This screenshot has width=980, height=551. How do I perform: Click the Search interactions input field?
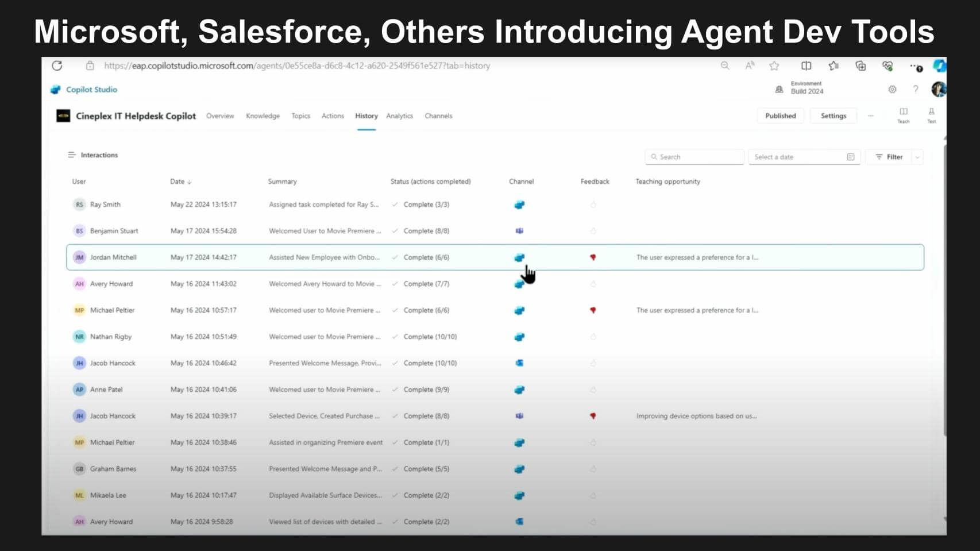coord(695,157)
